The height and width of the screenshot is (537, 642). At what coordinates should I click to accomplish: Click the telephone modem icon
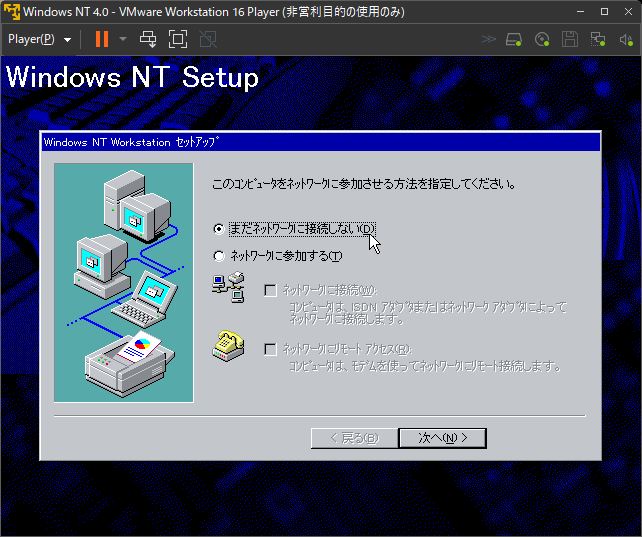(x=228, y=346)
